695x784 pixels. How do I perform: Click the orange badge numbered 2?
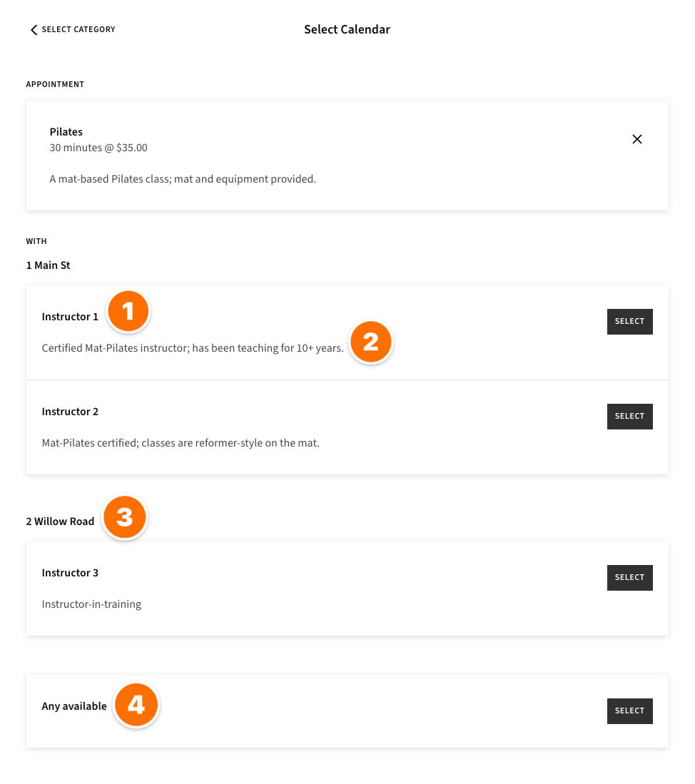click(x=371, y=342)
